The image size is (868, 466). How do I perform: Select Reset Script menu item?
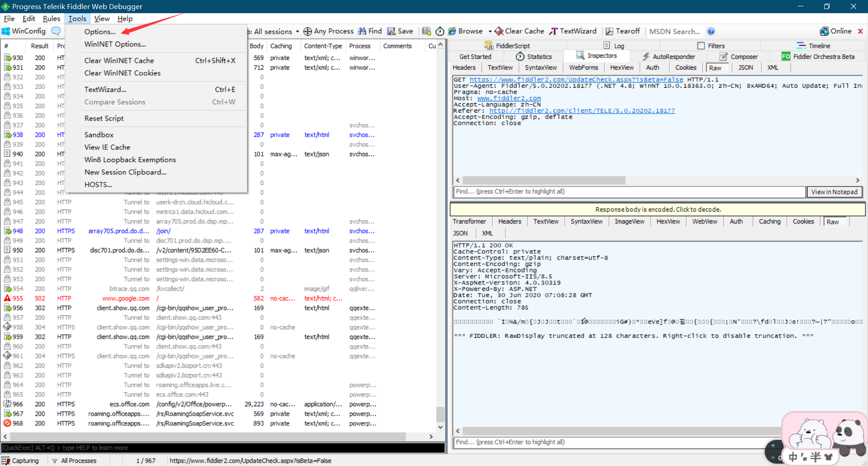click(x=104, y=119)
